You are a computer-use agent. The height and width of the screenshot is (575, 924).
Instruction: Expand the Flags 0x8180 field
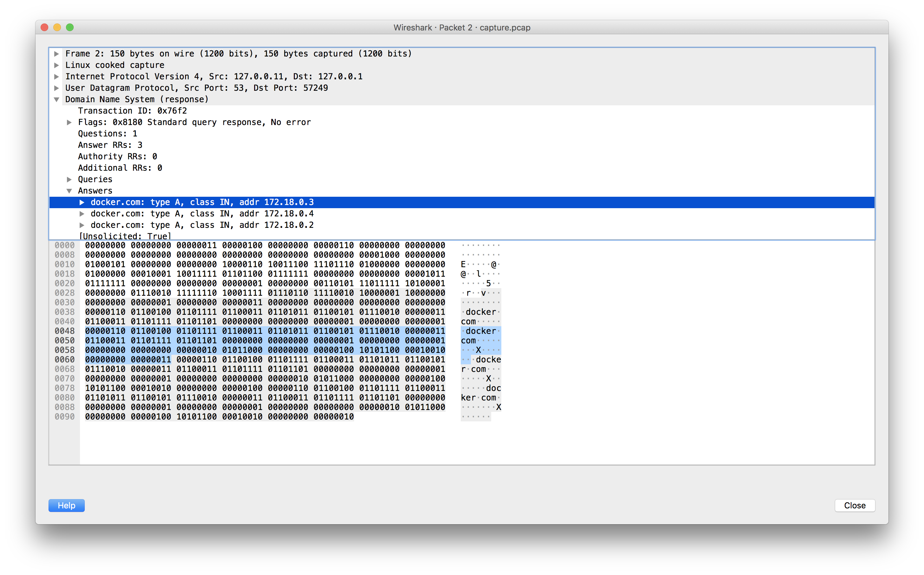coord(69,122)
